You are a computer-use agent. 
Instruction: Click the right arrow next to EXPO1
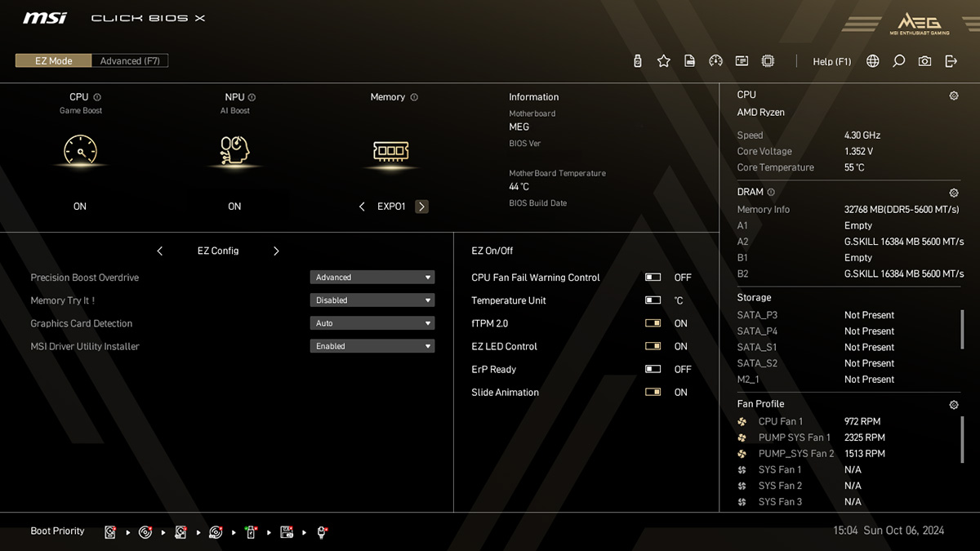[x=421, y=207]
